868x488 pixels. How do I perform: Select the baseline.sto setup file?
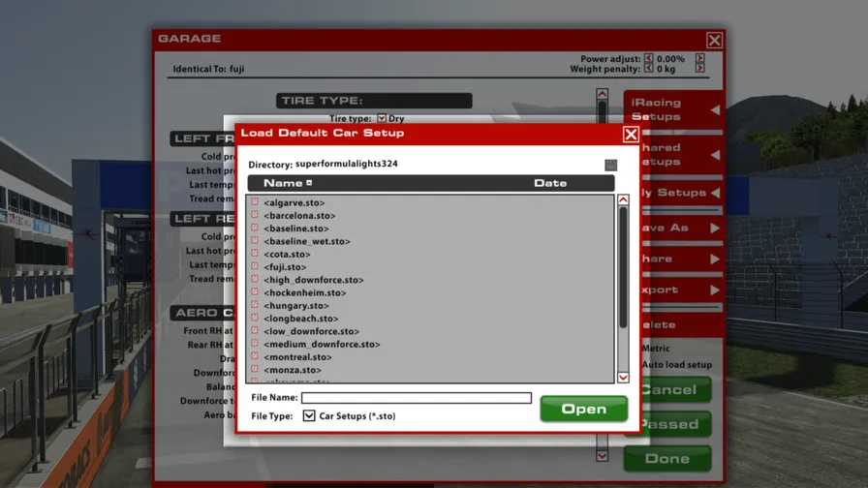pos(296,229)
